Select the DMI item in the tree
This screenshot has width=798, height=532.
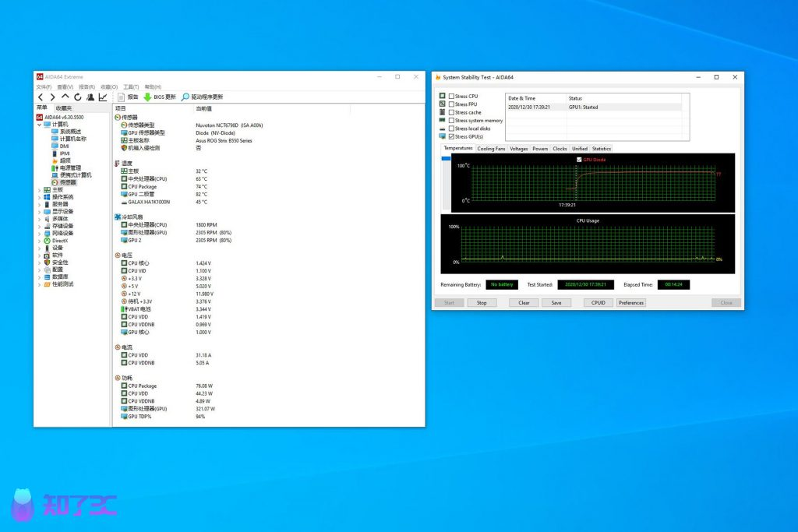point(60,146)
